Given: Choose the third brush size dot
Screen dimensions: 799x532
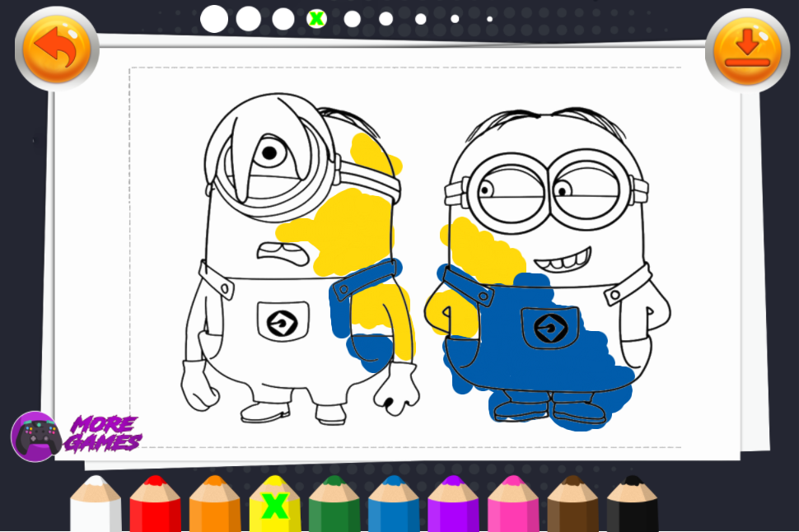Looking at the screenshot, I should (283, 19).
